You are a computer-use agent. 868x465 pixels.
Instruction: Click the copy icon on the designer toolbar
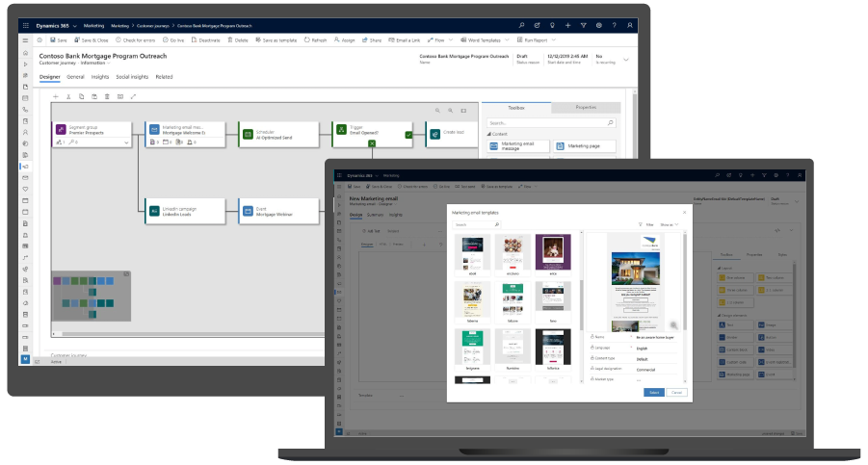click(81, 97)
